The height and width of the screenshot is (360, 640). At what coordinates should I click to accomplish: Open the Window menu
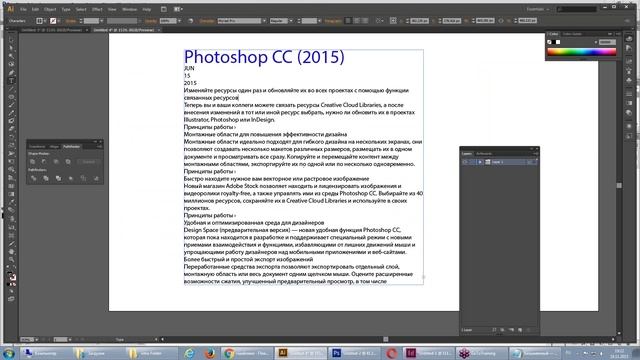point(129,9)
